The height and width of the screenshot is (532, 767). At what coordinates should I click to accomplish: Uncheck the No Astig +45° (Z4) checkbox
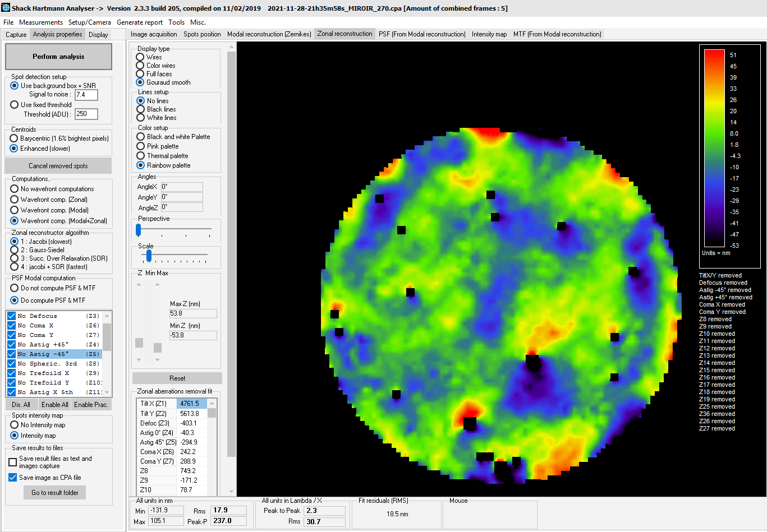[11, 345]
